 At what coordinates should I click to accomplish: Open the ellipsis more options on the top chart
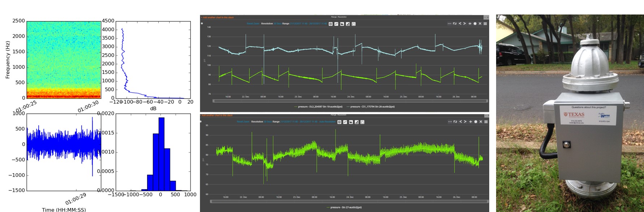[x=449, y=24]
